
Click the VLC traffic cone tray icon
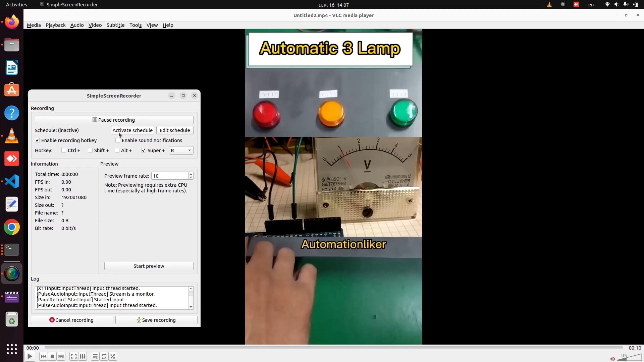point(549,4)
